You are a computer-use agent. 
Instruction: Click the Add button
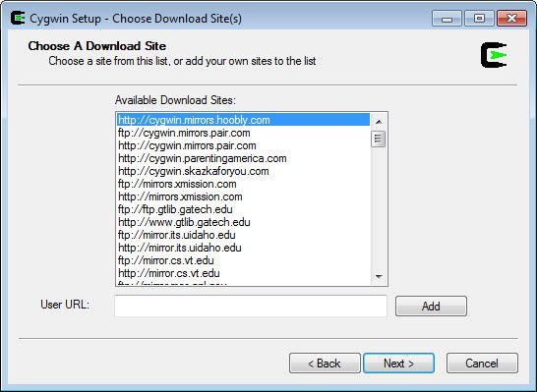point(431,306)
